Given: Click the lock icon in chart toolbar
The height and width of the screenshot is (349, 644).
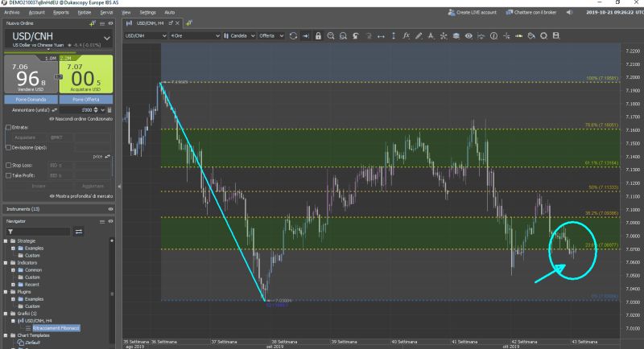Looking at the screenshot, I should coord(320,36).
